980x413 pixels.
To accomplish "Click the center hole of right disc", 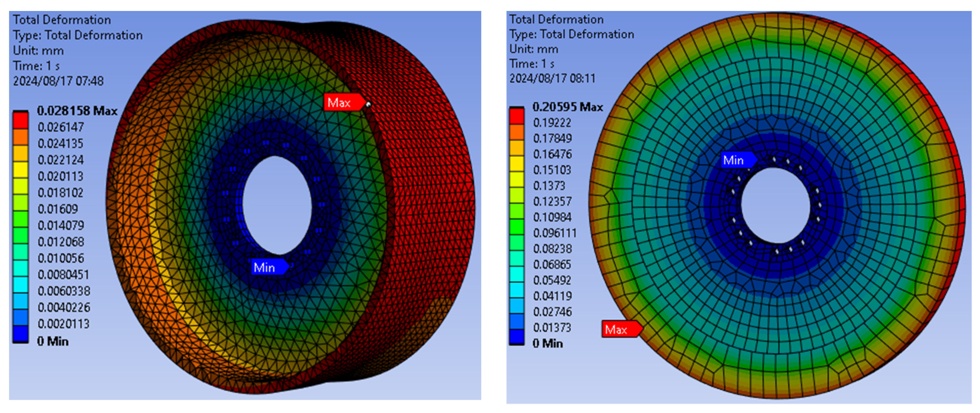I will click(775, 205).
